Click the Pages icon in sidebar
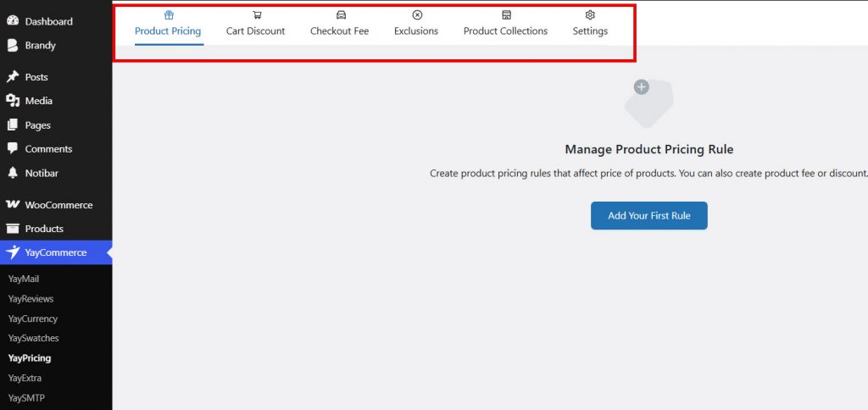868x410 pixels. (x=13, y=125)
